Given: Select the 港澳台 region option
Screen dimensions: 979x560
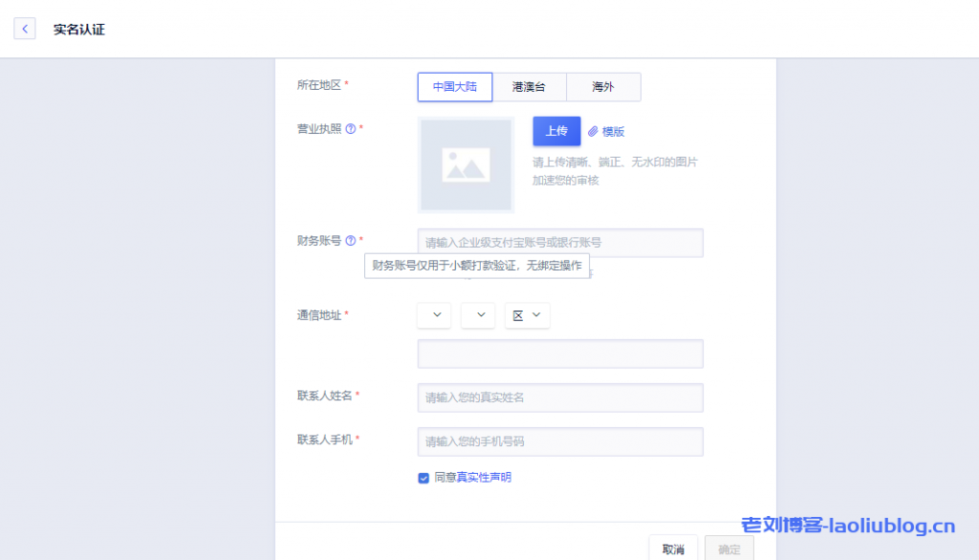Looking at the screenshot, I should [x=529, y=87].
